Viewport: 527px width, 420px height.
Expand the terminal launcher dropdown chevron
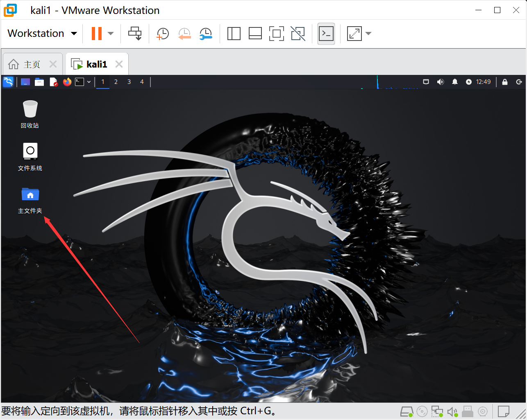[89, 82]
